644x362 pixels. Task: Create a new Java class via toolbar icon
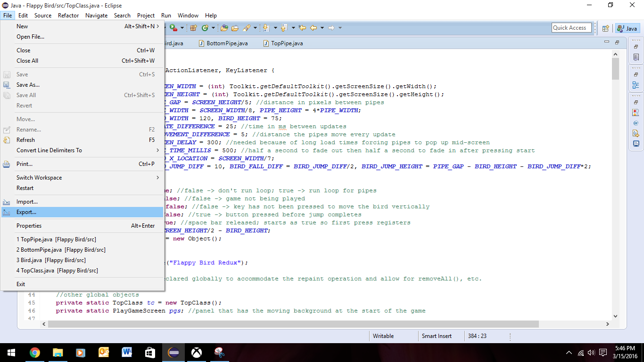pos(206,27)
